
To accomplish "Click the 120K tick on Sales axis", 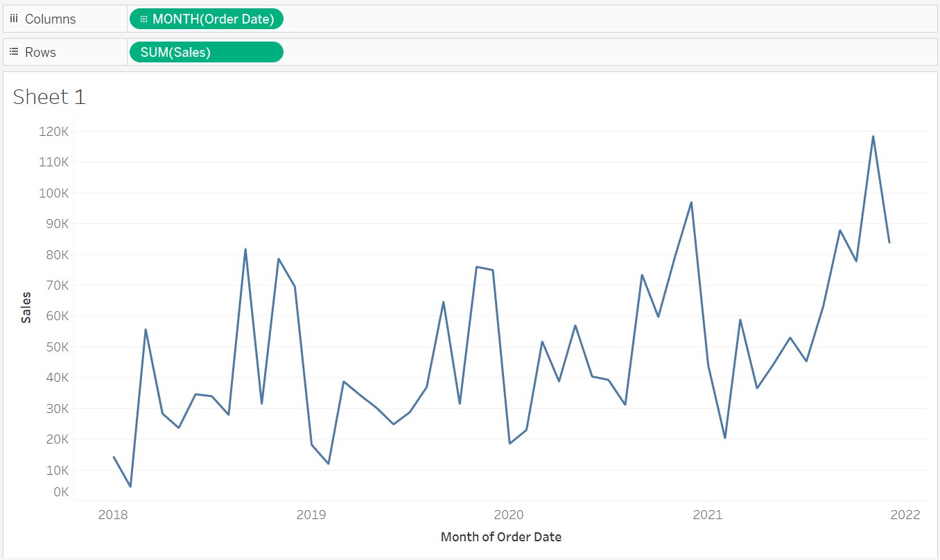I will 55,131.
